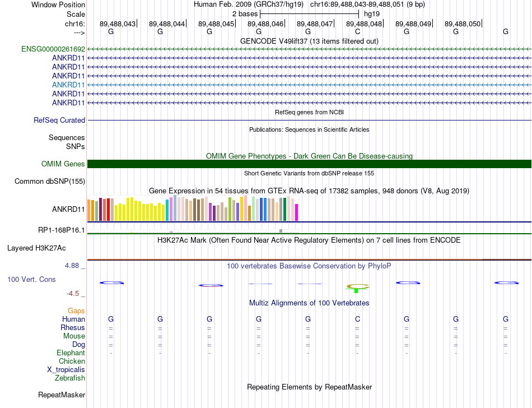Screen dimensions: 532x408
Task: Click the magenta bar at the chart's end
Action: [297, 212]
